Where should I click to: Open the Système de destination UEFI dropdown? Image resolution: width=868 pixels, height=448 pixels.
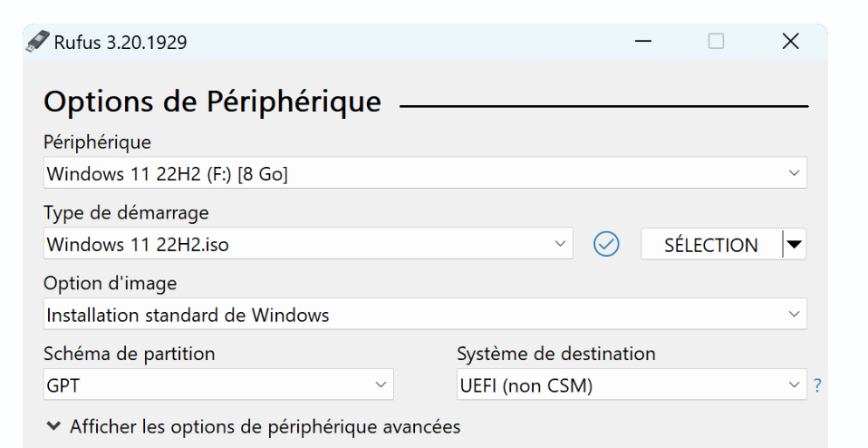[632, 385]
